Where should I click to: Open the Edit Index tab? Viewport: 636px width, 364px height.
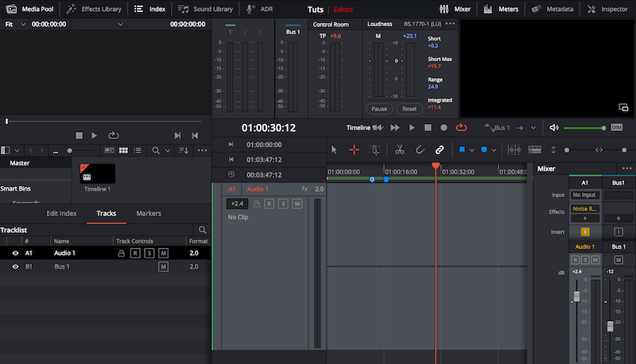coord(61,213)
